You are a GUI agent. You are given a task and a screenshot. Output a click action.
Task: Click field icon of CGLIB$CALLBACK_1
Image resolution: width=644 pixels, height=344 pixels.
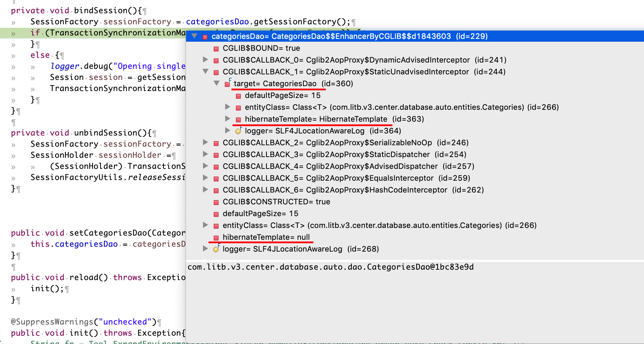216,72
